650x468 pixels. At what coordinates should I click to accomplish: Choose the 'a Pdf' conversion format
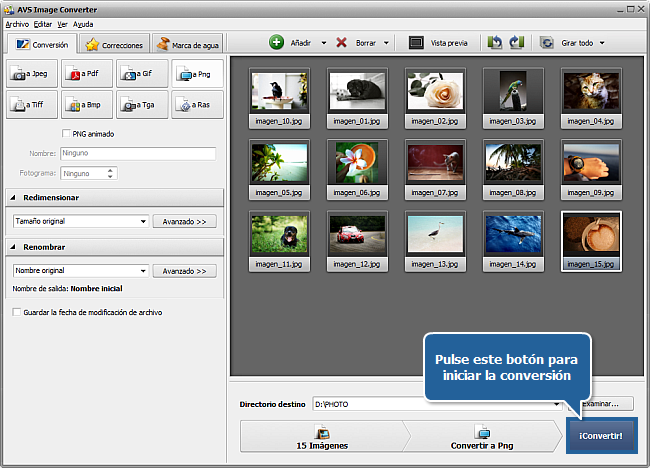[x=85, y=73]
